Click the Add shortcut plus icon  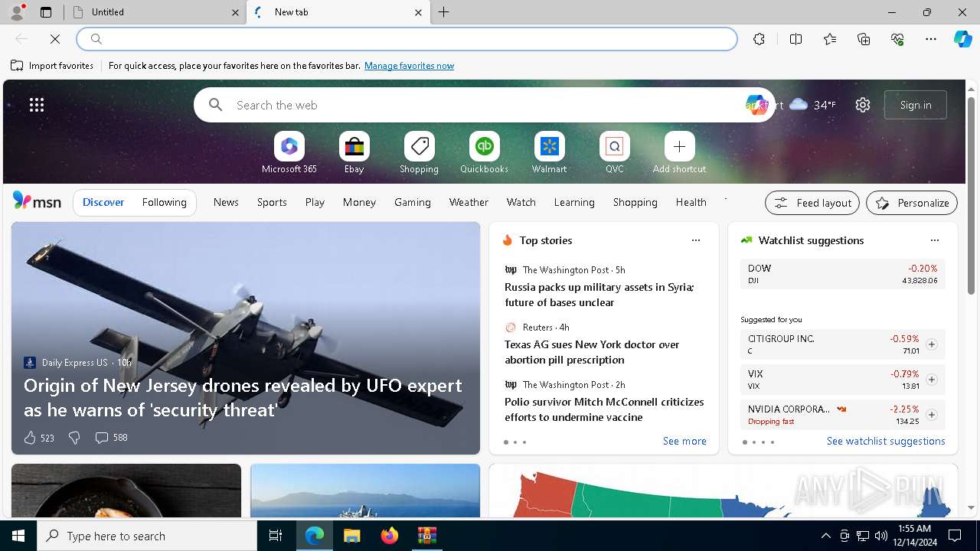click(x=679, y=146)
